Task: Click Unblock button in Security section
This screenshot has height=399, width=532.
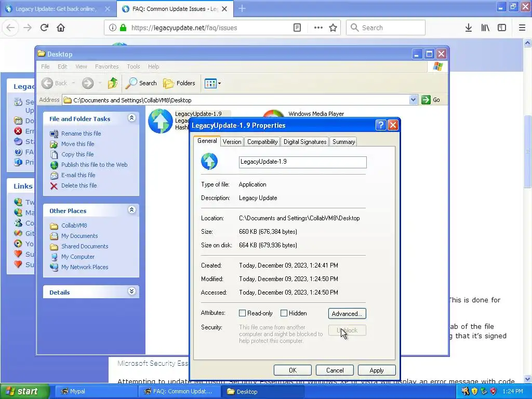Action: click(347, 330)
